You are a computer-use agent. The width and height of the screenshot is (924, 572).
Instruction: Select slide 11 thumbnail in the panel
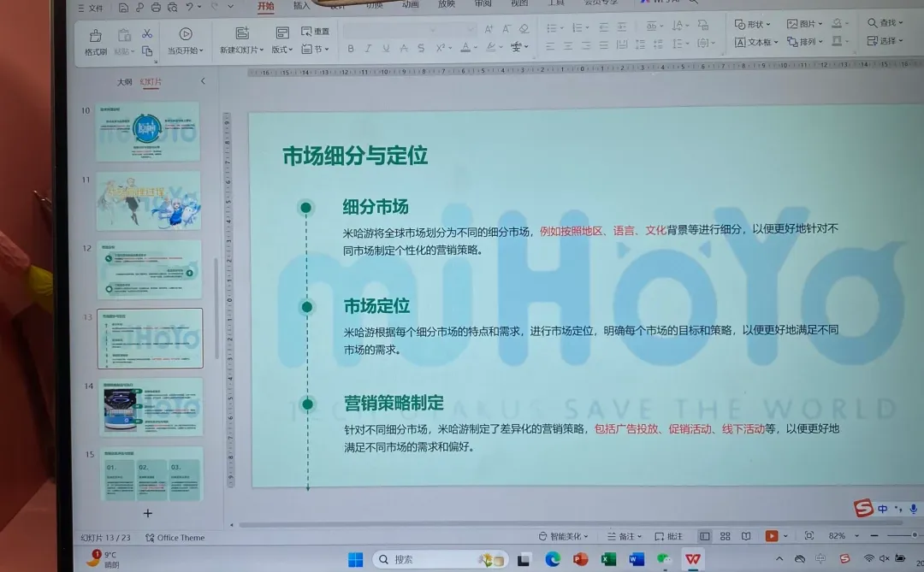coord(148,201)
